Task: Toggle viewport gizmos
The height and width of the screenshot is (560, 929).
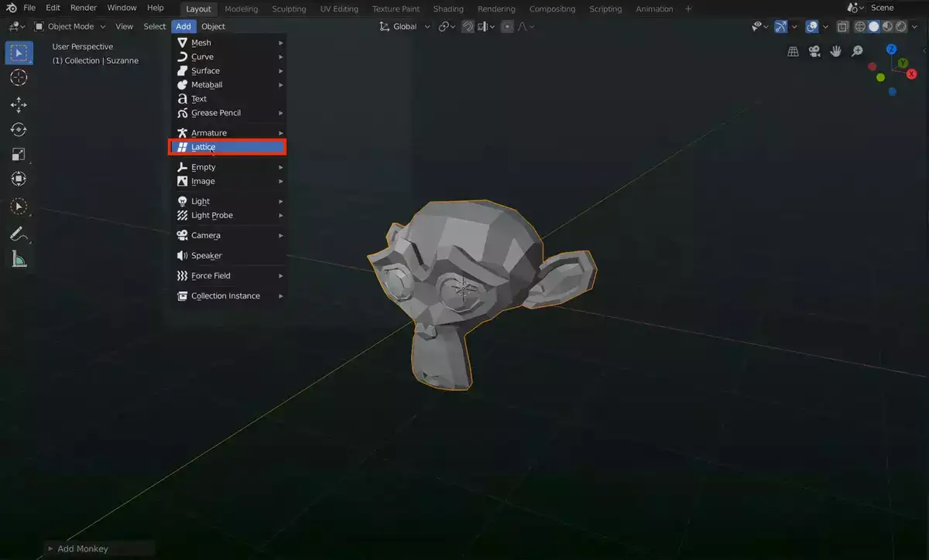Action: point(780,26)
